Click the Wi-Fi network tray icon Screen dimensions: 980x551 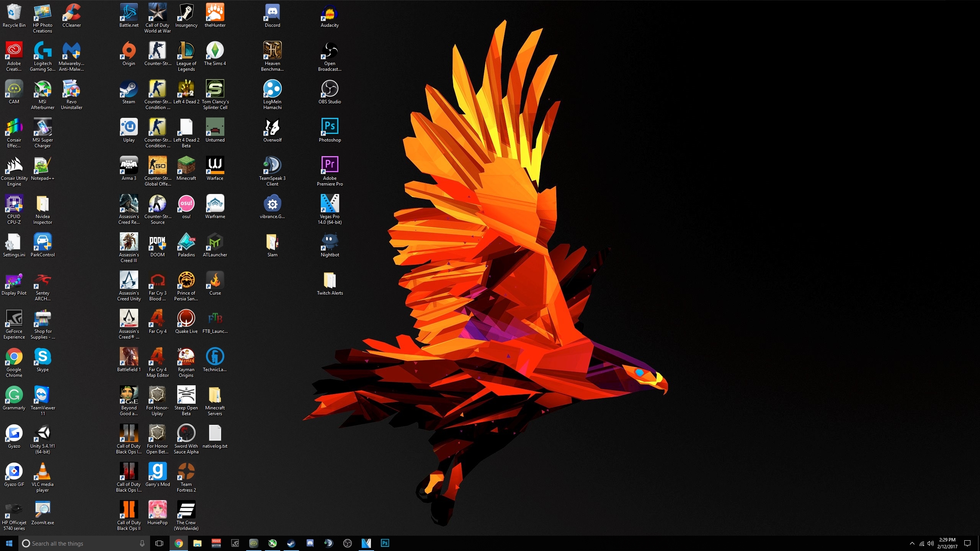coord(921,543)
